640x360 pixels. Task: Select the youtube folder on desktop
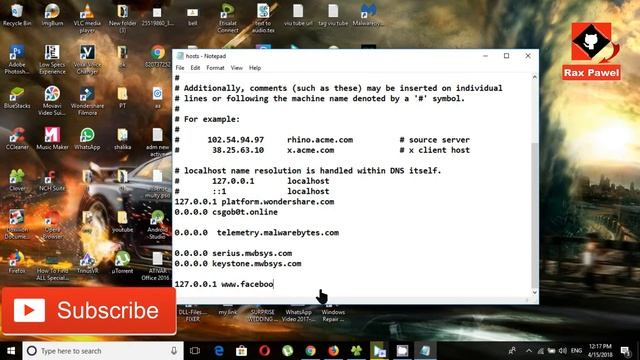point(122,222)
